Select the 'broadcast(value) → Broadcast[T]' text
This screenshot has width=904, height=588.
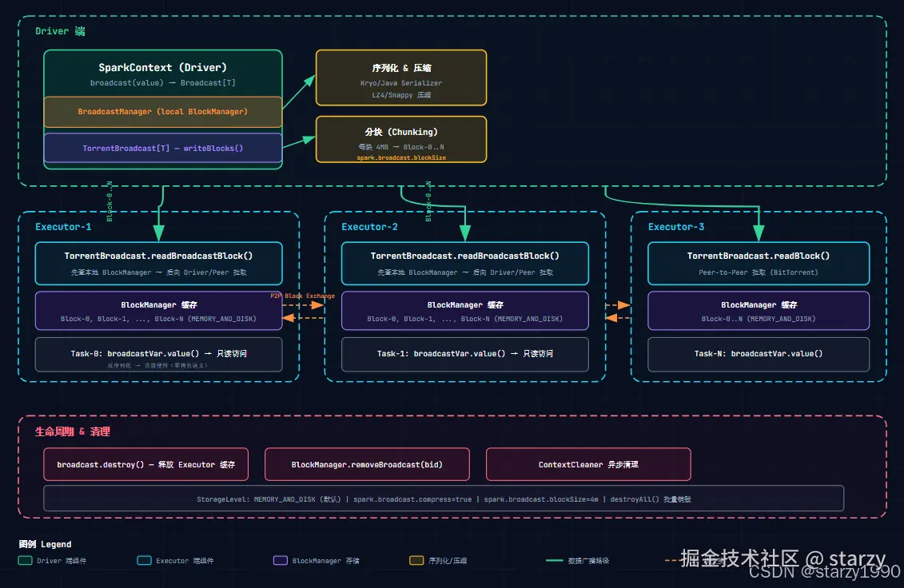pos(162,83)
